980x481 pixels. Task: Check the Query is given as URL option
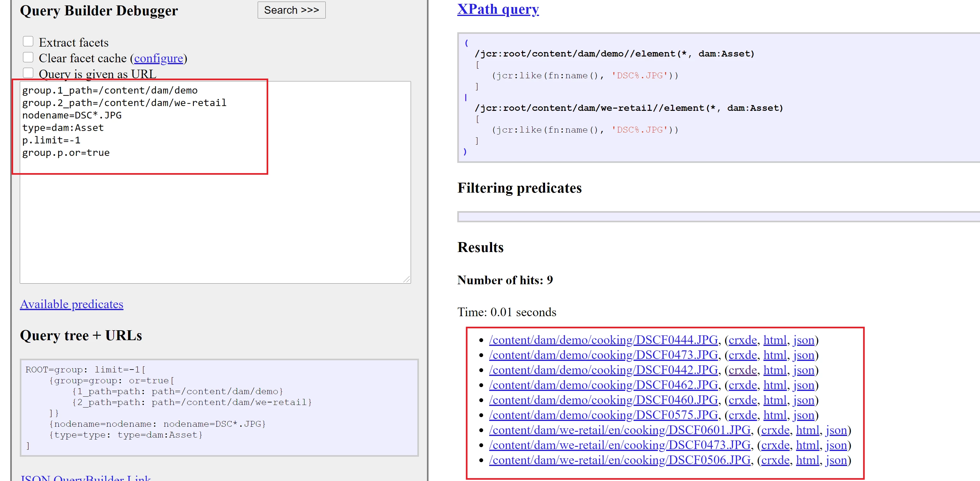click(x=28, y=73)
